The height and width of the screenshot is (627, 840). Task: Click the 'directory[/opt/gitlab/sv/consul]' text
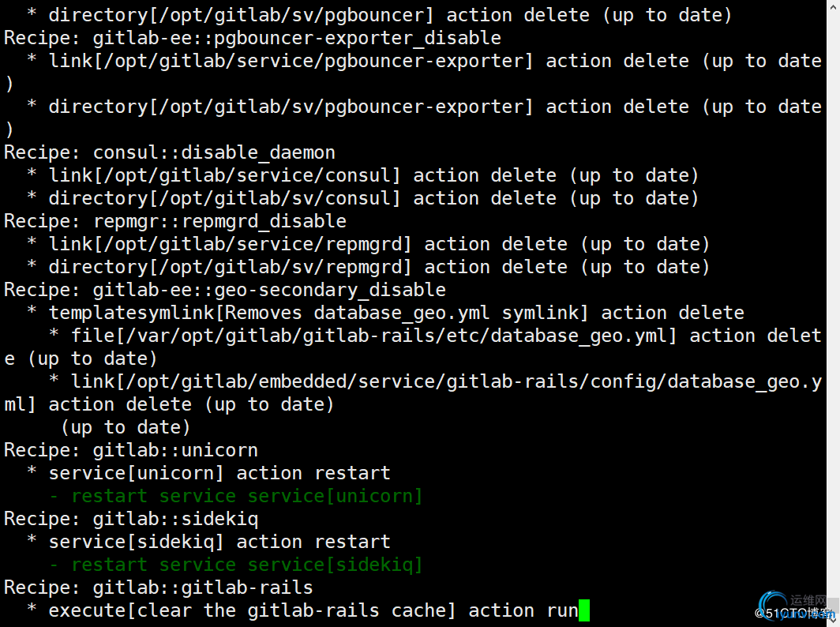coord(225,198)
